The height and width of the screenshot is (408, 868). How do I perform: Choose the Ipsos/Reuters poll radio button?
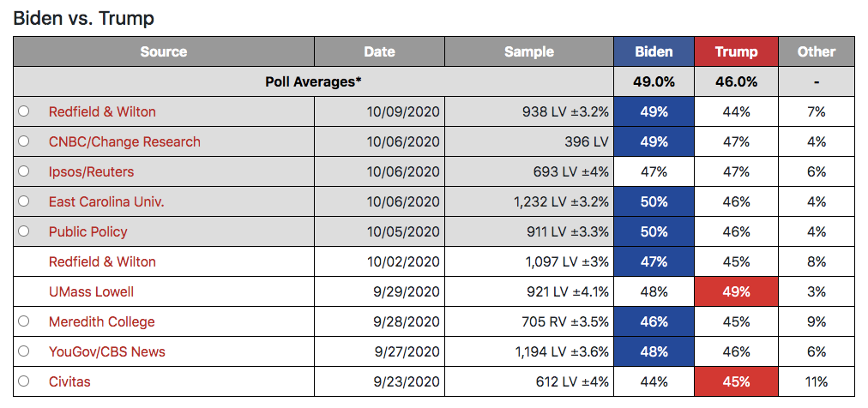point(23,171)
